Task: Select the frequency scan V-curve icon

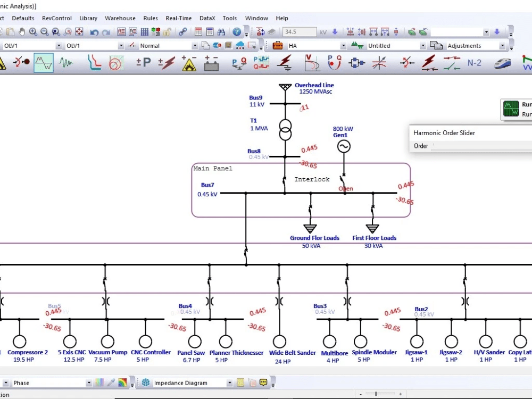Action: (x=311, y=63)
